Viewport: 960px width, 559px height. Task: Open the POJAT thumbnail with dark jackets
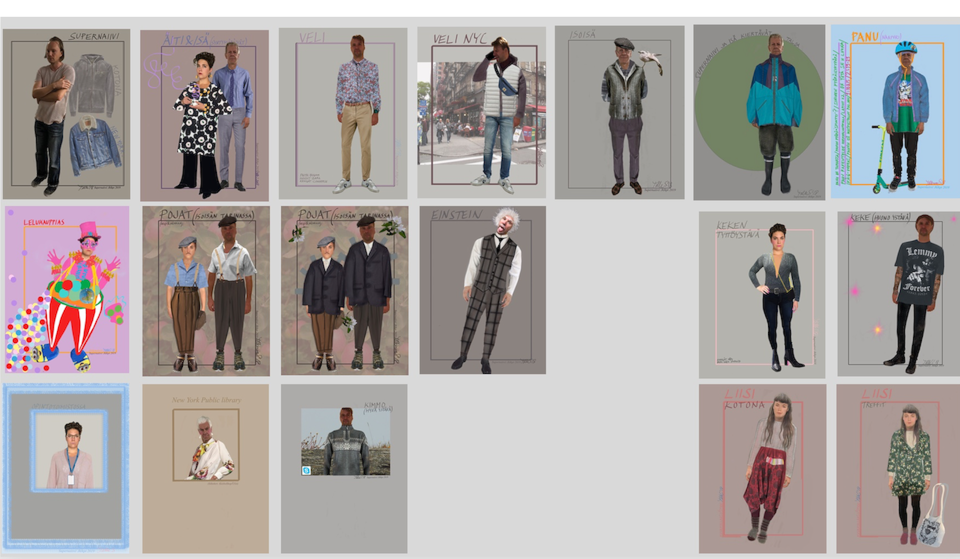click(x=345, y=290)
